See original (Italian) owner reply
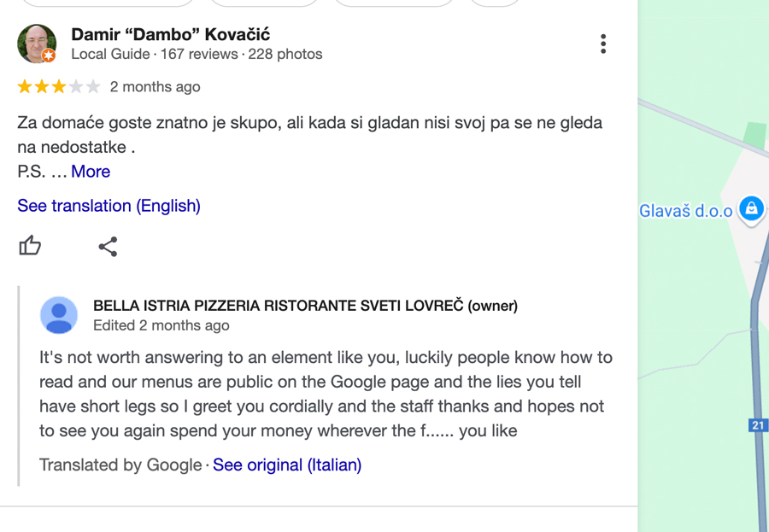Image resolution: width=769 pixels, height=532 pixels. (287, 465)
